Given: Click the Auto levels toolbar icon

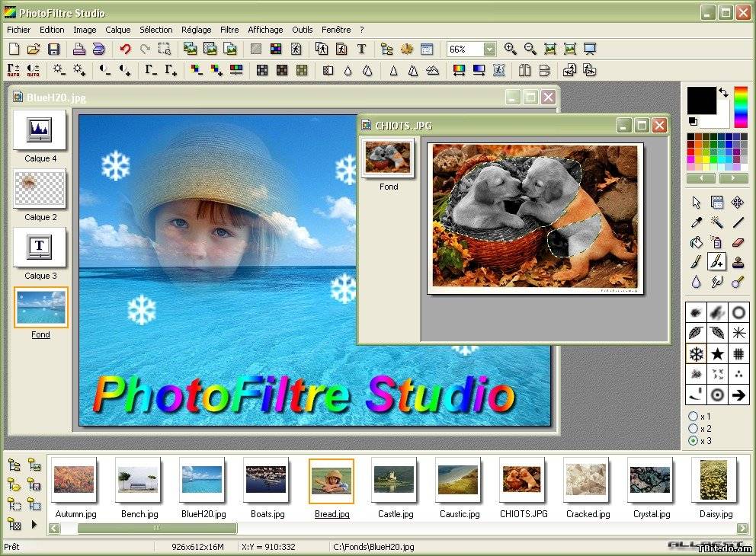Looking at the screenshot, I should (14, 70).
